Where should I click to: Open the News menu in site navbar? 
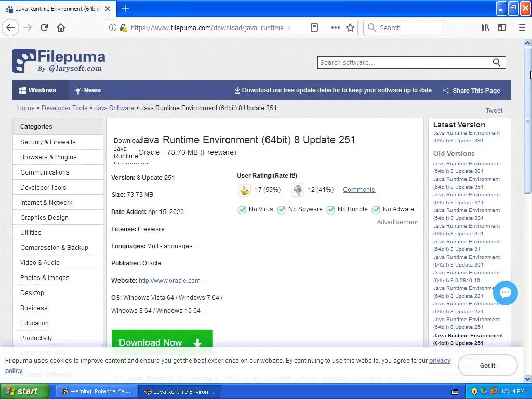(x=87, y=90)
